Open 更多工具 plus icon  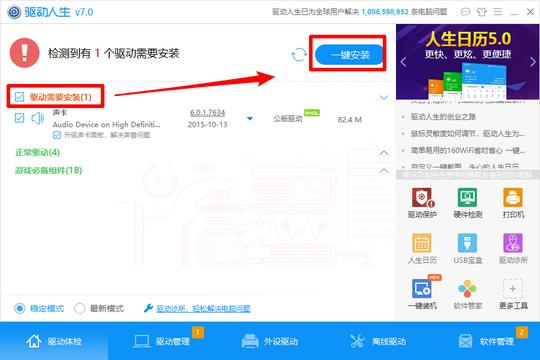point(513,289)
